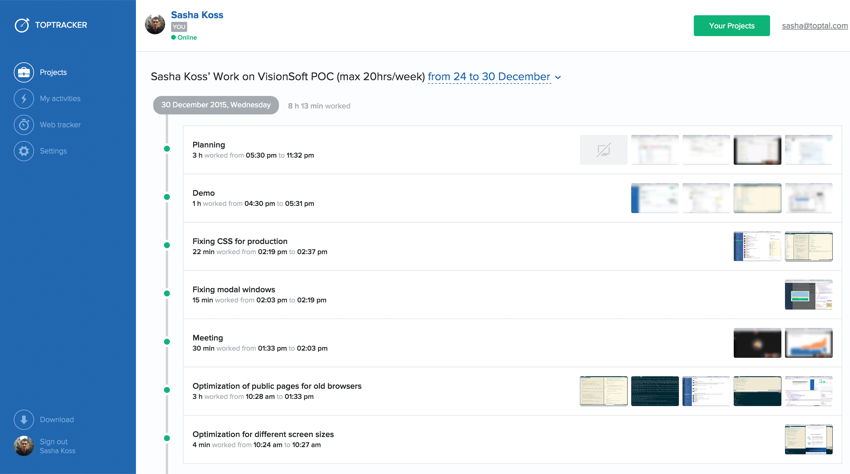The height and width of the screenshot is (474, 850).
Task: Click the Meeting timeline dot marker
Action: 167,342
